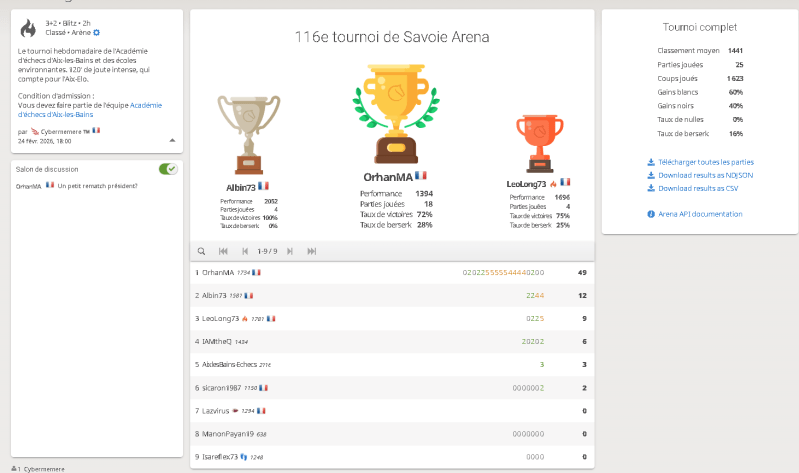
Task: Collapse the tournament description arrow
Action: click(171, 140)
